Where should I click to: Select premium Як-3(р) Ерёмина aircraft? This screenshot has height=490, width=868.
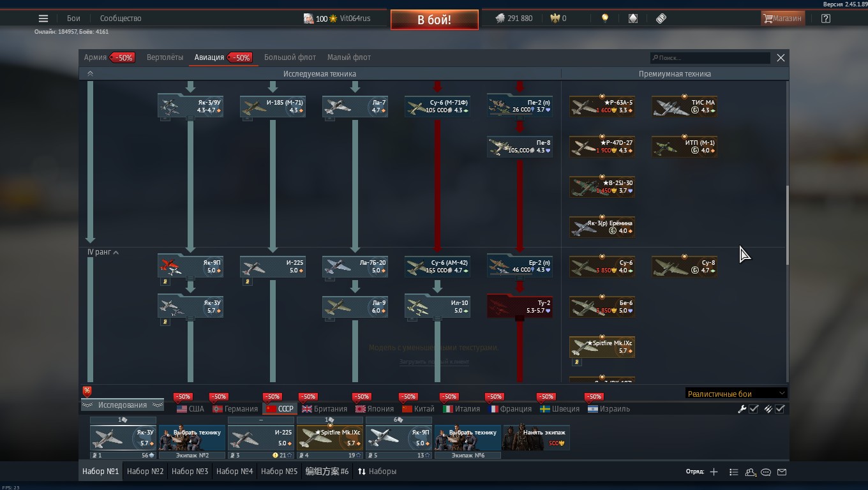tap(602, 227)
